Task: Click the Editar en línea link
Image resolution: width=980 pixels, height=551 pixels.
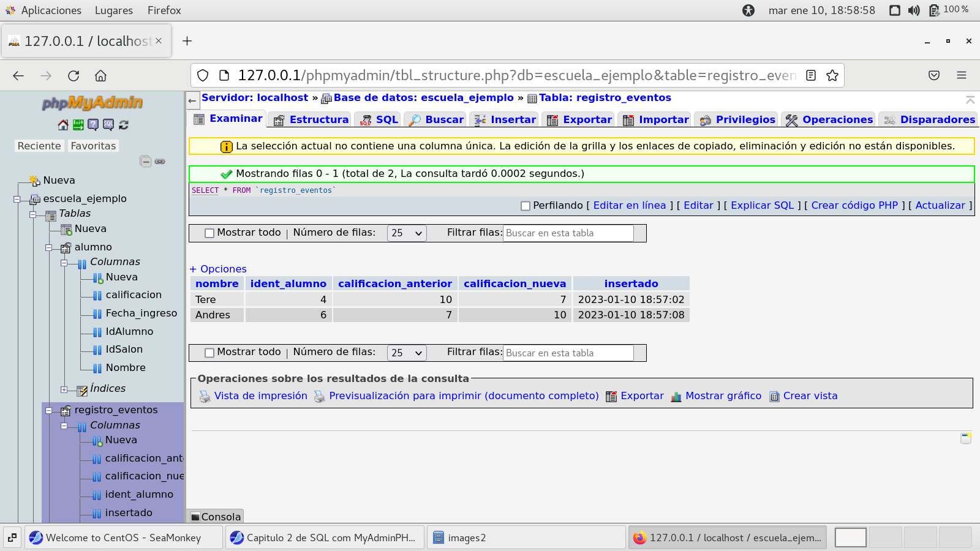Action: [x=629, y=206]
